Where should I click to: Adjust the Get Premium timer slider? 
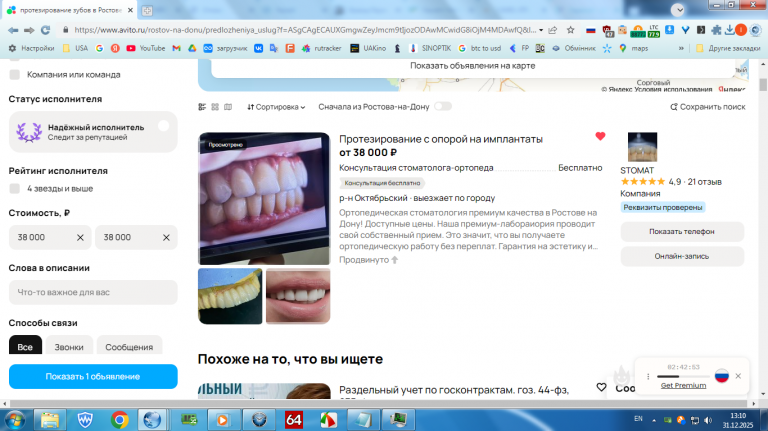point(682,376)
